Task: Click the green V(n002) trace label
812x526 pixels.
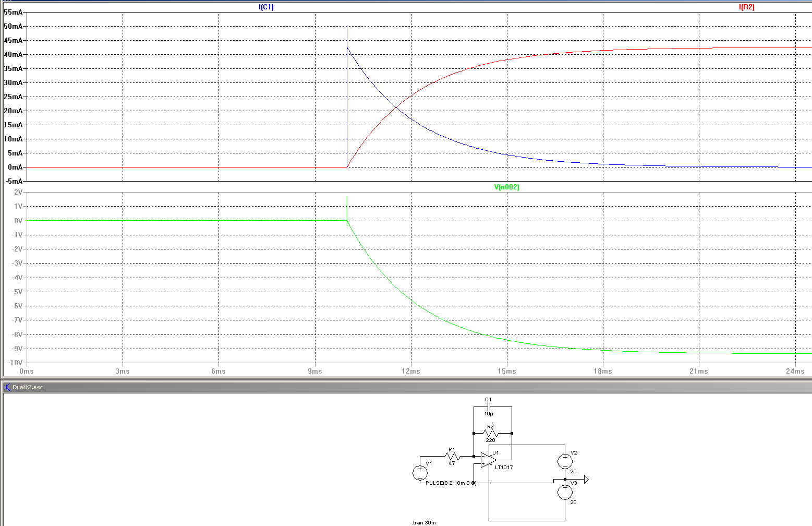Action: click(x=506, y=187)
